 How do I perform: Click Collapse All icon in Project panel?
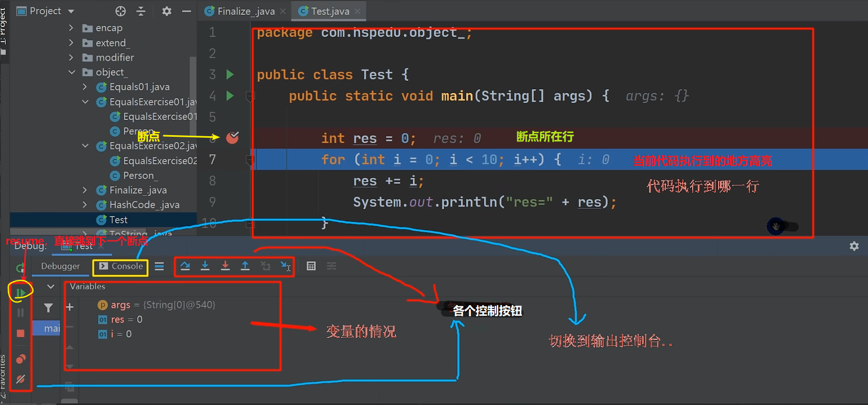tap(141, 11)
